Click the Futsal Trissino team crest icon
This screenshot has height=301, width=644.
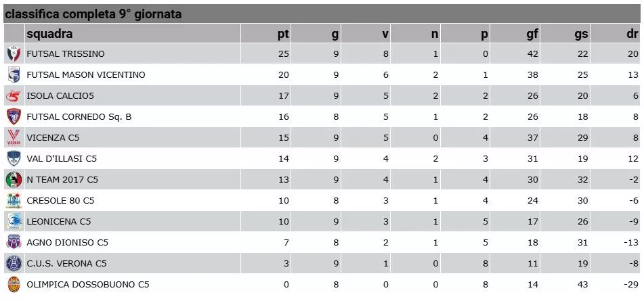14,53
